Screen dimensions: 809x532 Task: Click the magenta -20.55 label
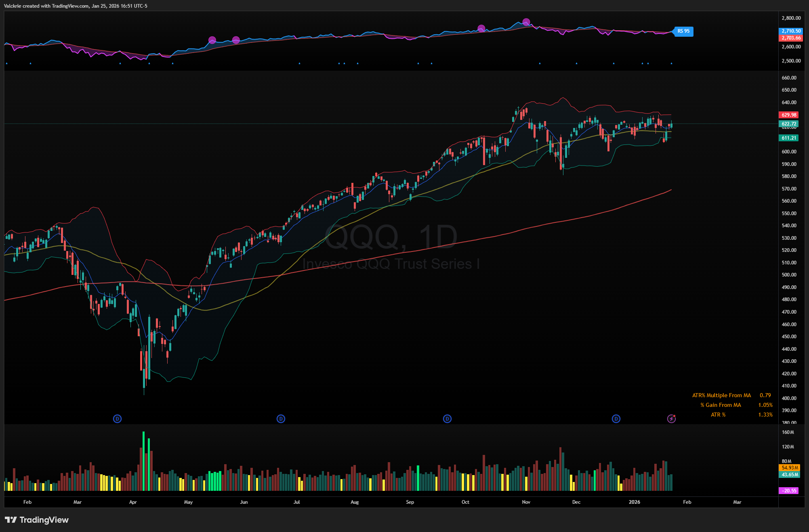click(788, 491)
